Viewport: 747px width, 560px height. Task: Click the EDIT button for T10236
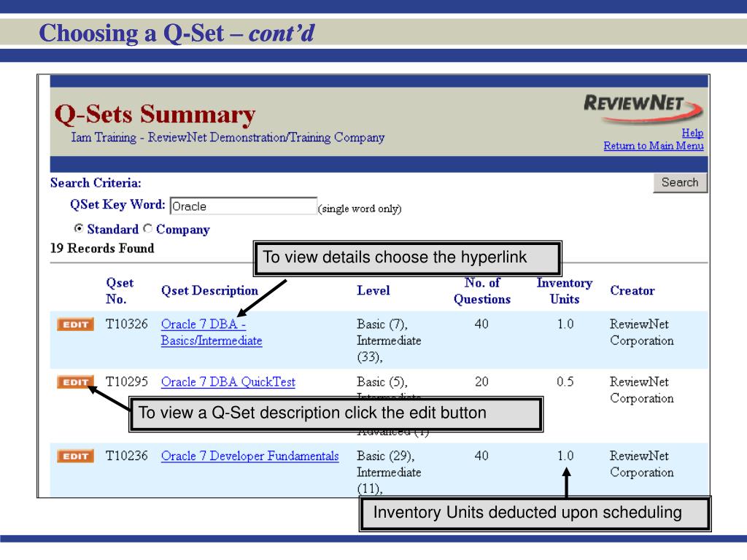tap(75, 456)
